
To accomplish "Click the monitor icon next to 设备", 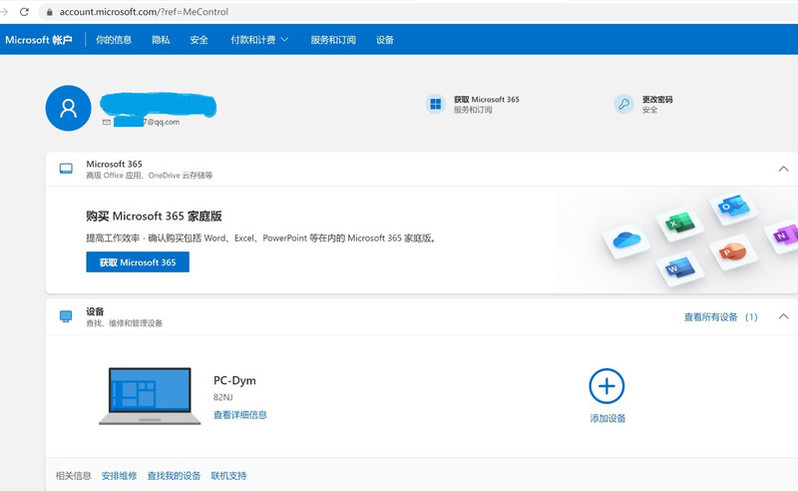I will (66, 316).
